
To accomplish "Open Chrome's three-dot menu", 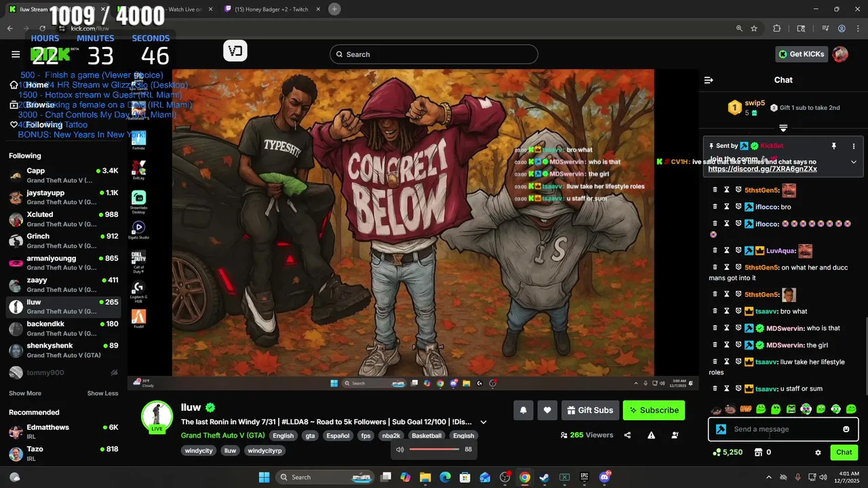I will click(857, 28).
